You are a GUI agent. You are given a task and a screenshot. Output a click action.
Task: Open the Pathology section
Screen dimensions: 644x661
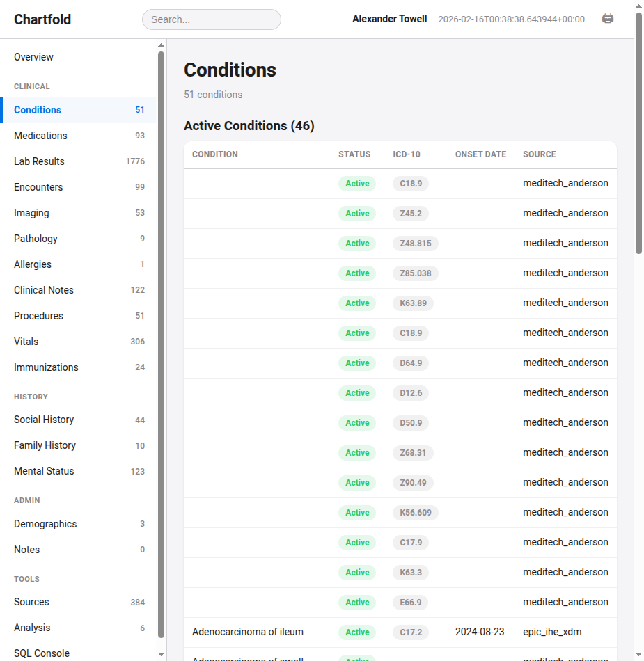pyautogui.click(x=36, y=239)
